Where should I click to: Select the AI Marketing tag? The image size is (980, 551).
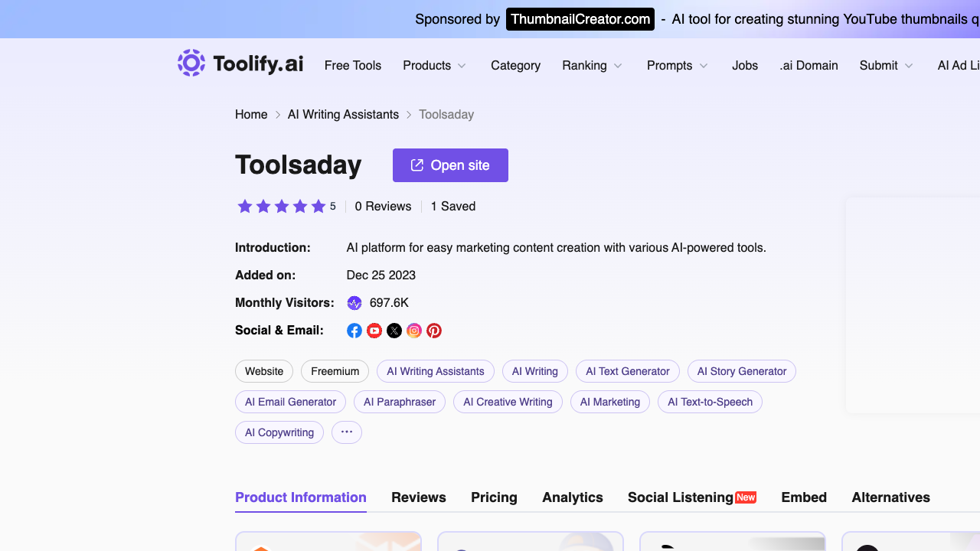[x=610, y=402]
